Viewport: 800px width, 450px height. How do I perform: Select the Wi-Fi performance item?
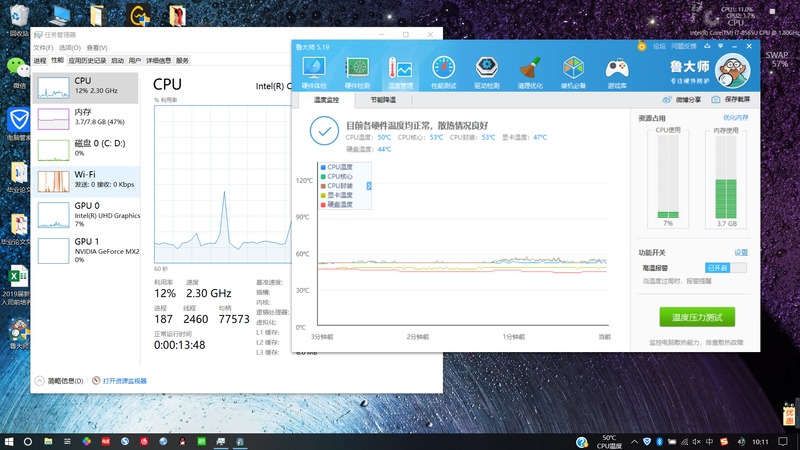[x=86, y=182]
